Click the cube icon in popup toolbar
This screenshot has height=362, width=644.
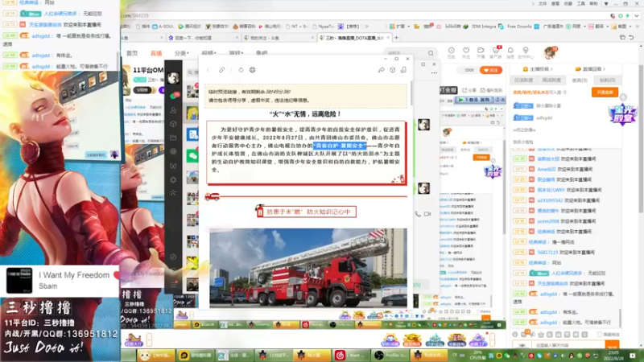[392, 70]
